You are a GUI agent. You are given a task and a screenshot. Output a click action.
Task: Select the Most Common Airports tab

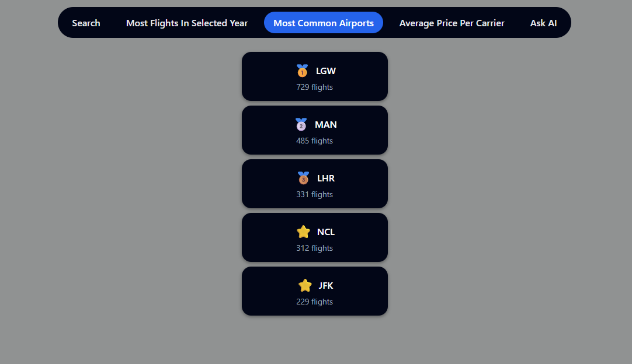pyautogui.click(x=324, y=23)
